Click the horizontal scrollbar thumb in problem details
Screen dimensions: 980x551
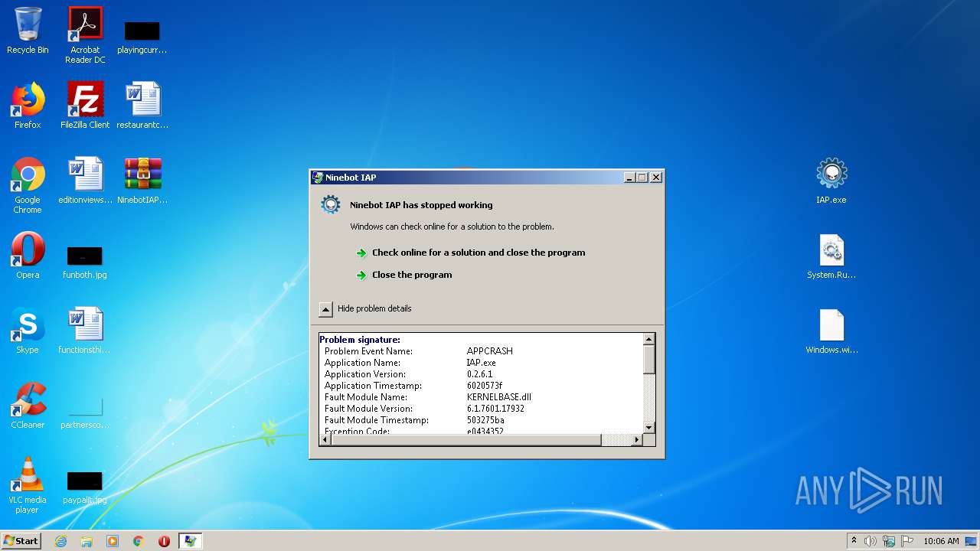(x=466, y=439)
